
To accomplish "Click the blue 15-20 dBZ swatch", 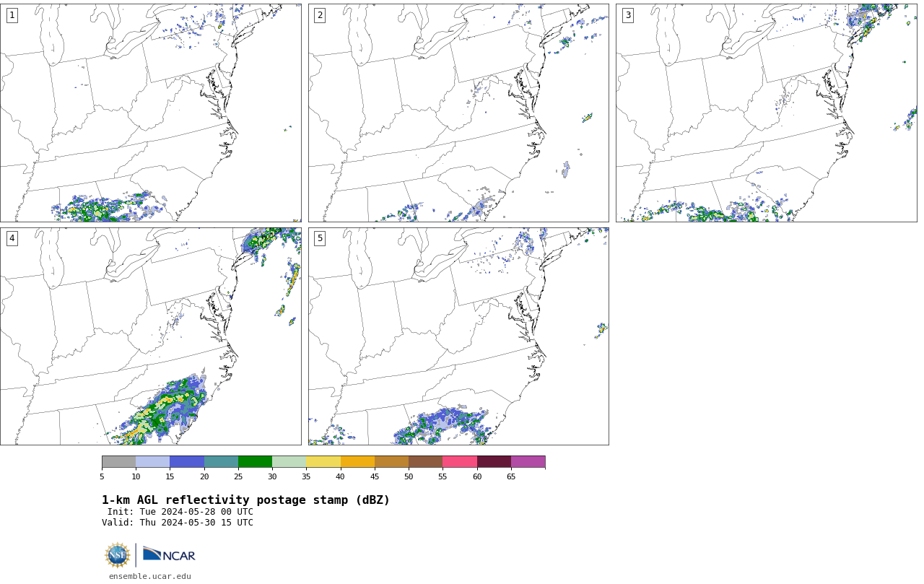I will click(x=187, y=461).
